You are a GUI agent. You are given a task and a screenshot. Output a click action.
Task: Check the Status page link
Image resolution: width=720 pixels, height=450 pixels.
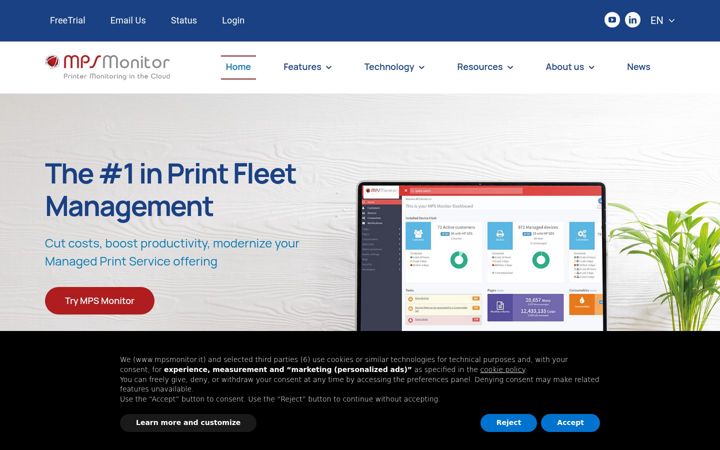point(184,21)
